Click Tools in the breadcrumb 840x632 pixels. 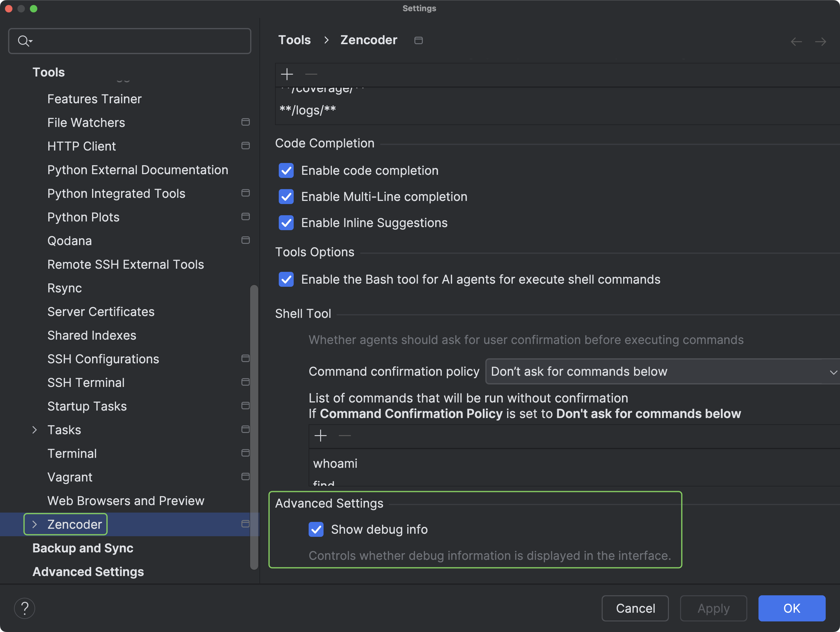pyautogui.click(x=294, y=40)
